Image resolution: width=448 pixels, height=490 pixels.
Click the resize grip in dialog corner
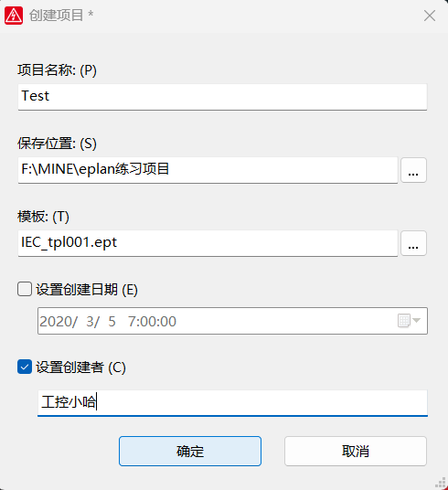point(441,483)
